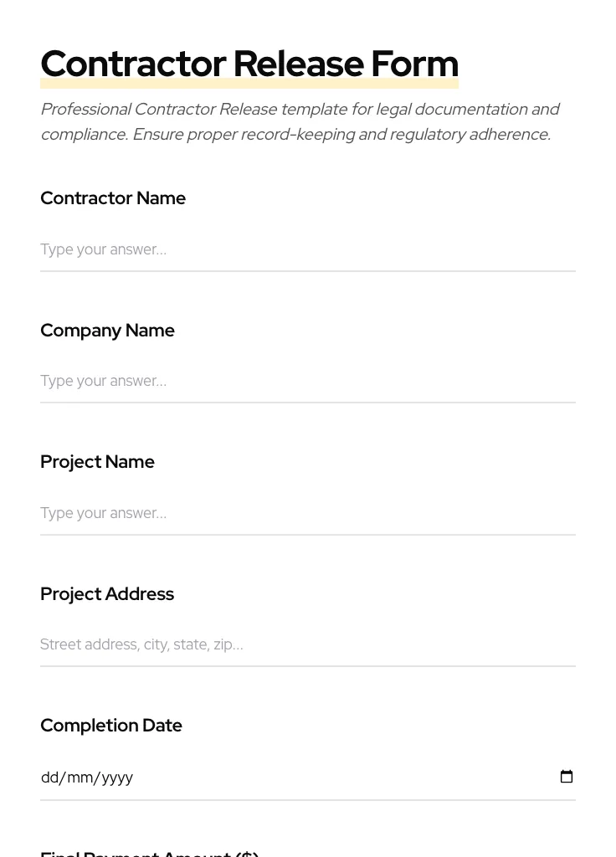Screen dimensions: 616x857
Task: Select the italic form description text
Action: (300, 121)
